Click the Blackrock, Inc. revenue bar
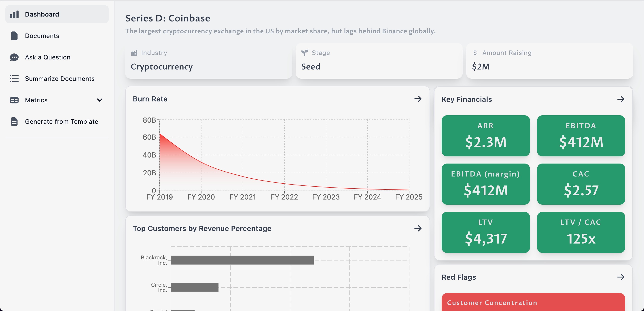 242,260
